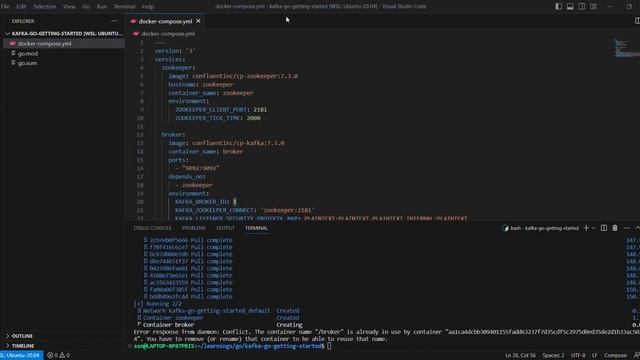Click line number 11 in the gutter
The image size is (640, 360).
140,127
